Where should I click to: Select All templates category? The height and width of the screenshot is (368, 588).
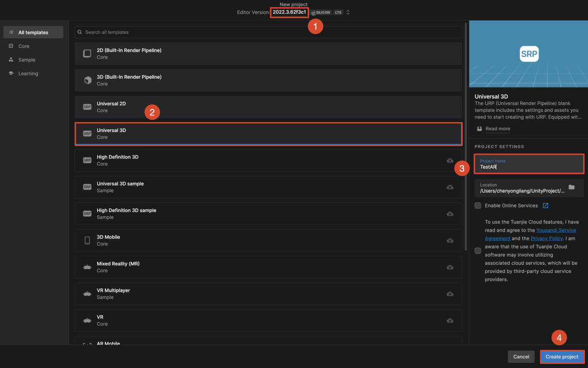[x=33, y=32]
